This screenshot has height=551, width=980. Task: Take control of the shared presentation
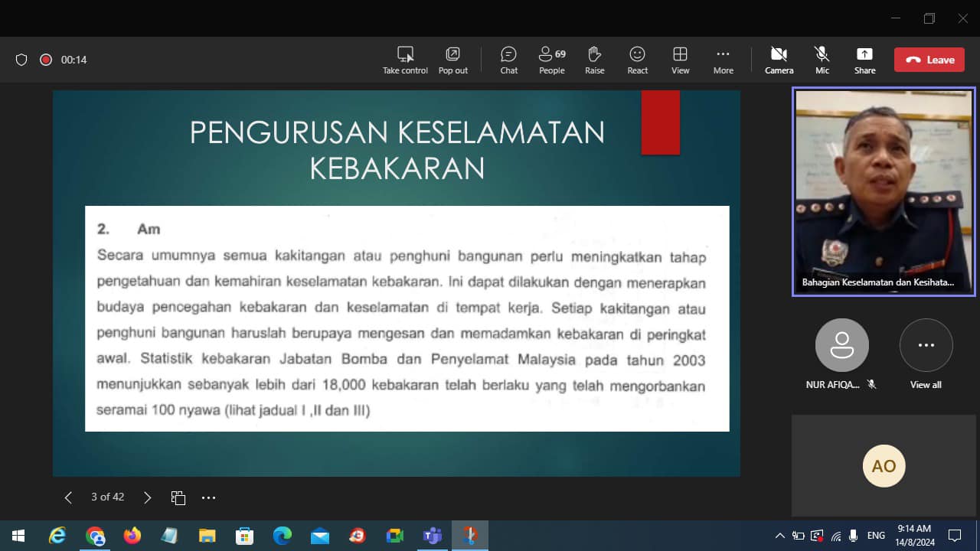coord(405,60)
